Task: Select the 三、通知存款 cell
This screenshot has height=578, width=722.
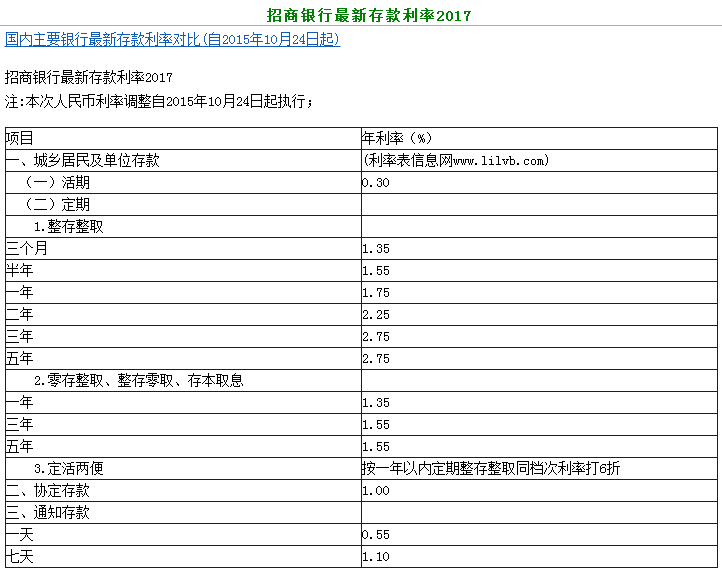Action: [x=183, y=513]
